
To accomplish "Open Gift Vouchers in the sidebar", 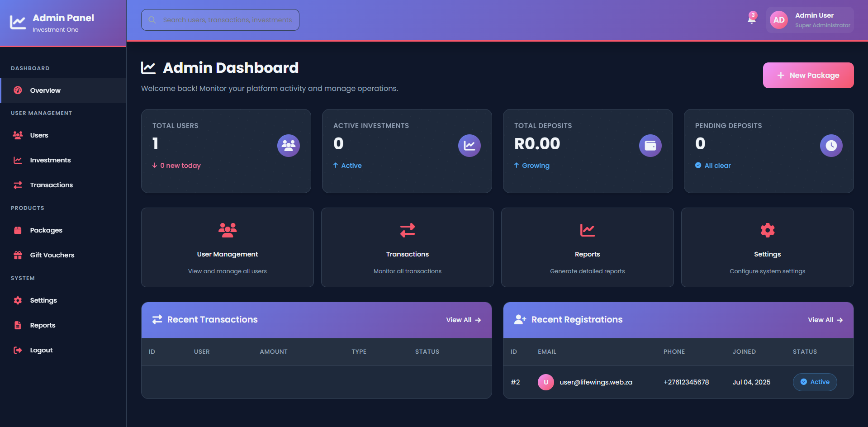I will coord(63,255).
